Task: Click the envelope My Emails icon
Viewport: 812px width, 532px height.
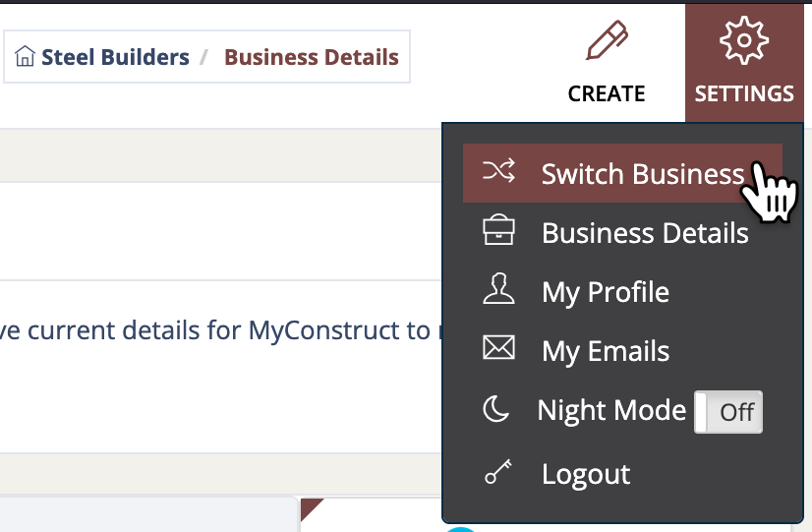Action: point(498,347)
